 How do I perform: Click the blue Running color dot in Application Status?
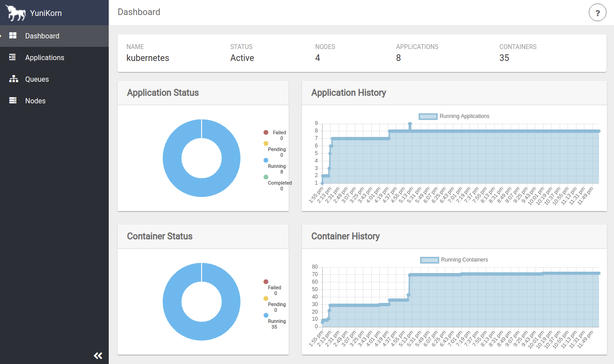tap(266, 159)
